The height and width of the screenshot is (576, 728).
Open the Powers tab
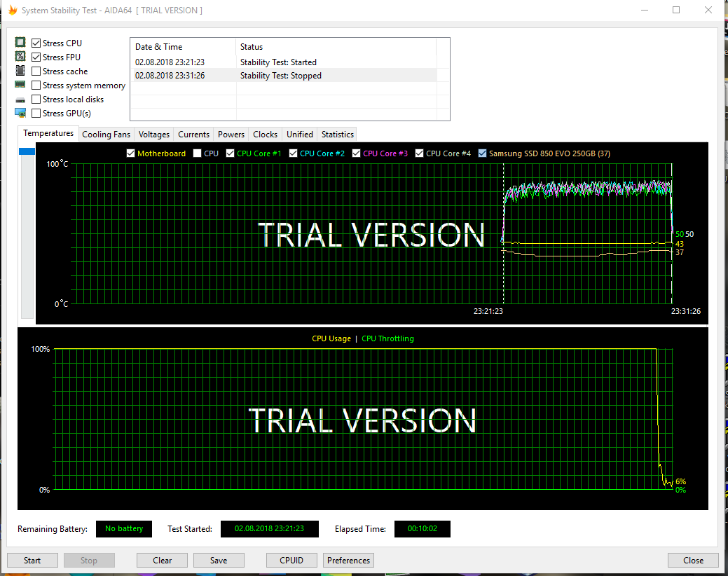pyautogui.click(x=231, y=134)
